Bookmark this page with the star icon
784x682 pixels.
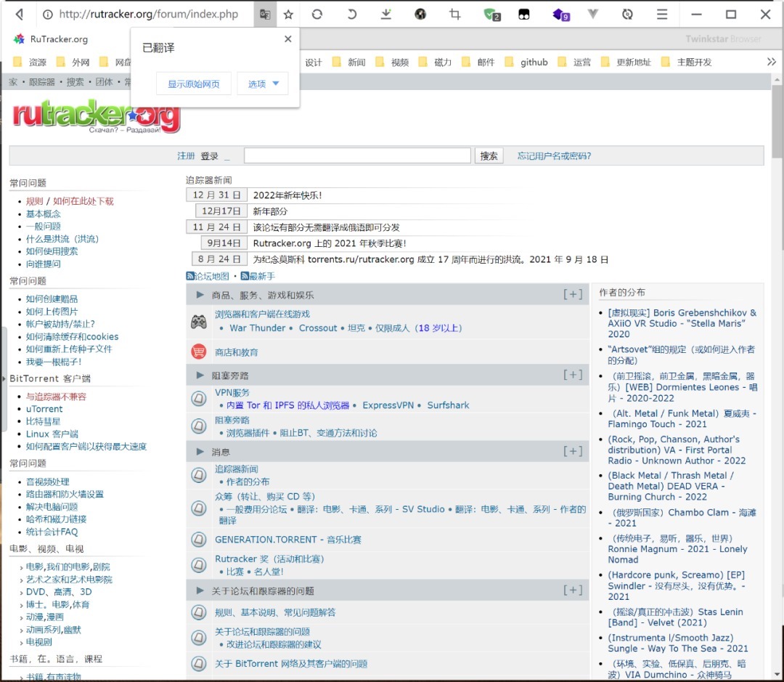(x=288, y=15)
